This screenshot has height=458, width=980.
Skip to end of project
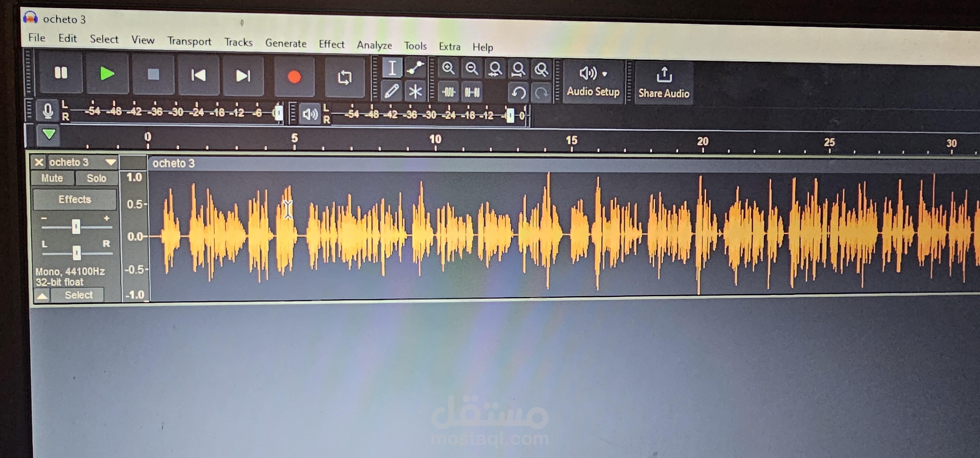click(x=244, y=76)
